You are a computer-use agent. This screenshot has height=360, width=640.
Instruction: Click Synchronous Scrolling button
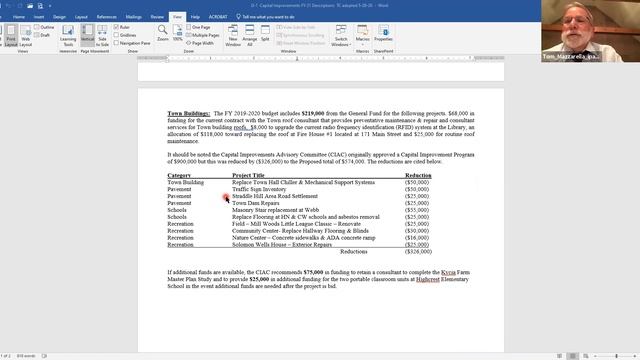(x=300, y=35)
